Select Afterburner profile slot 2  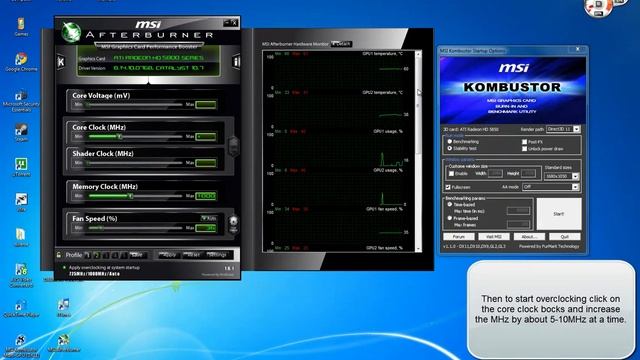coord(96,255)
